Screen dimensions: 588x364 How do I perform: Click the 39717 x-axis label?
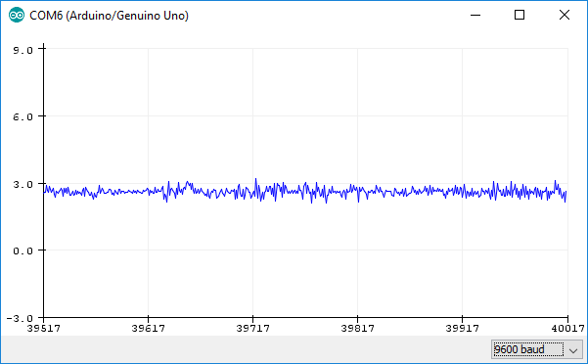pyautogui.click(x=252, y=328)
